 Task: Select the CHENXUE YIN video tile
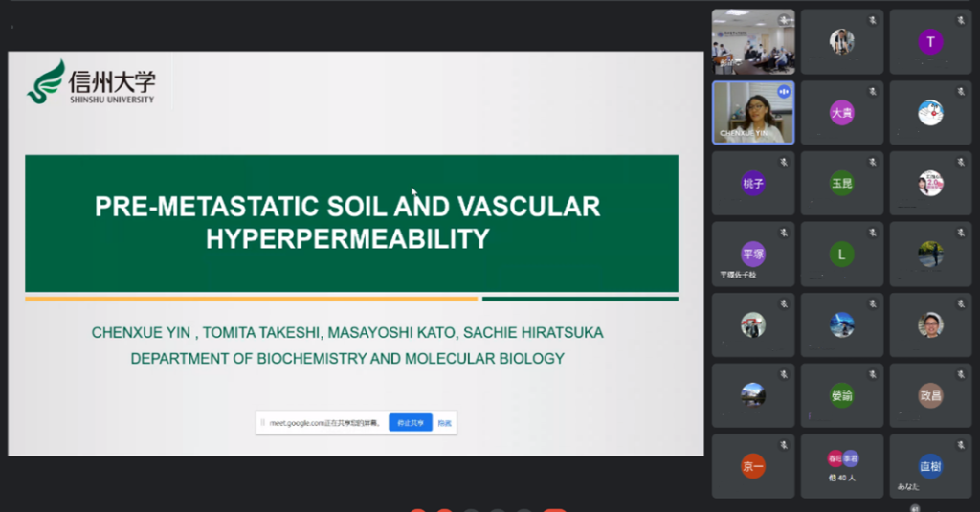pyautogui.click(x=753, y=112)
